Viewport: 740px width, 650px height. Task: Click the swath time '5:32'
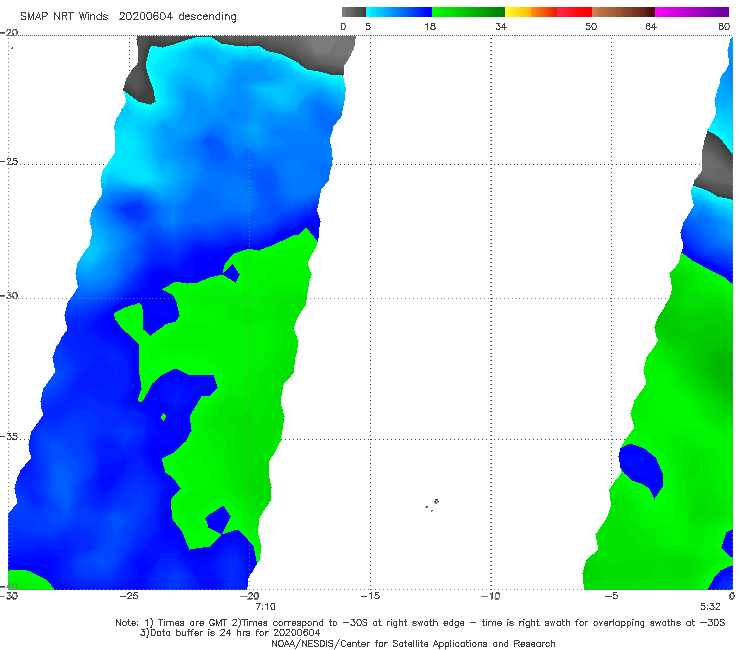pyautogui.click(x=710, y=607)
